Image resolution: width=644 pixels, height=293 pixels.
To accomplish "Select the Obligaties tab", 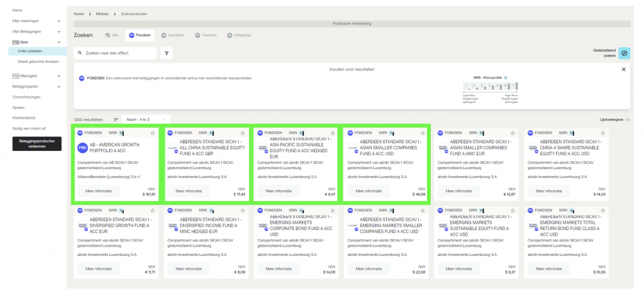I will pos(239,35).
